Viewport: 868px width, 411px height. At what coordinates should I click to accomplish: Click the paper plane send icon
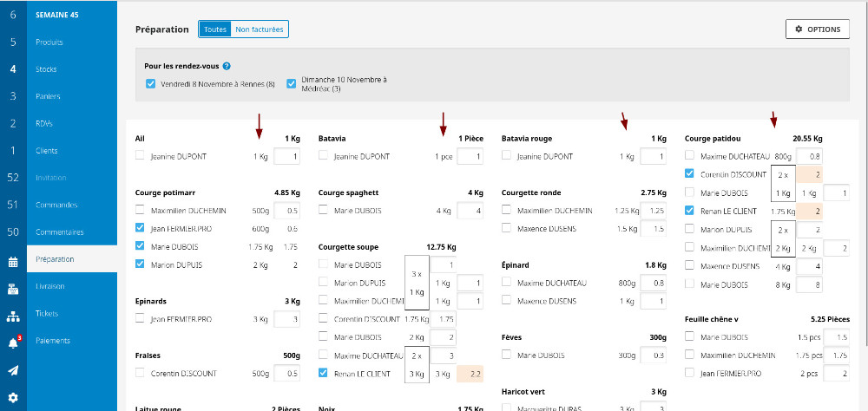point(13,370)
